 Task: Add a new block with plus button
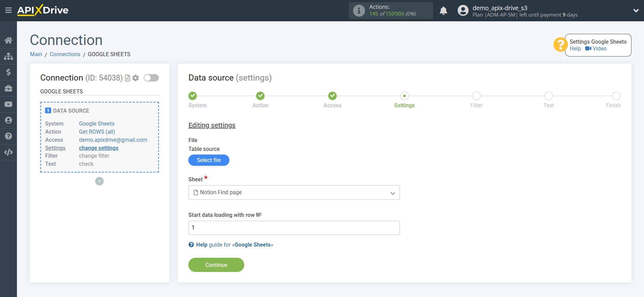point(99,181)
